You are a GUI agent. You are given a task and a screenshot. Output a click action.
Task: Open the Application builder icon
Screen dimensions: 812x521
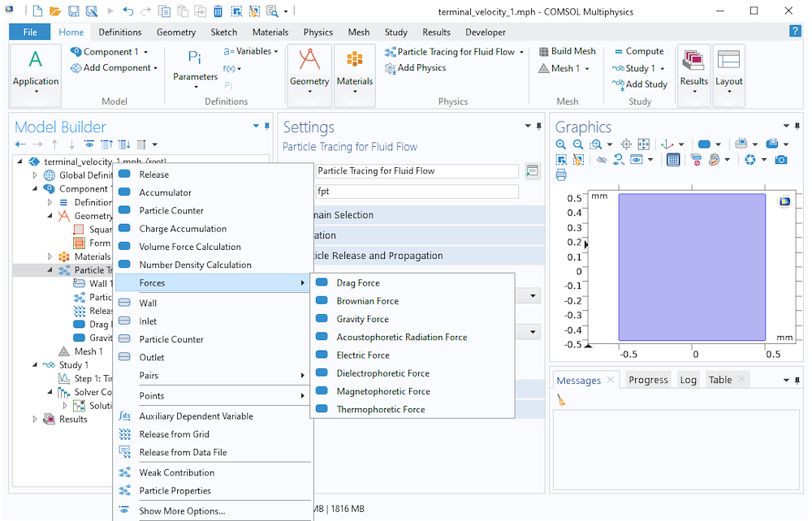point(35,75)
